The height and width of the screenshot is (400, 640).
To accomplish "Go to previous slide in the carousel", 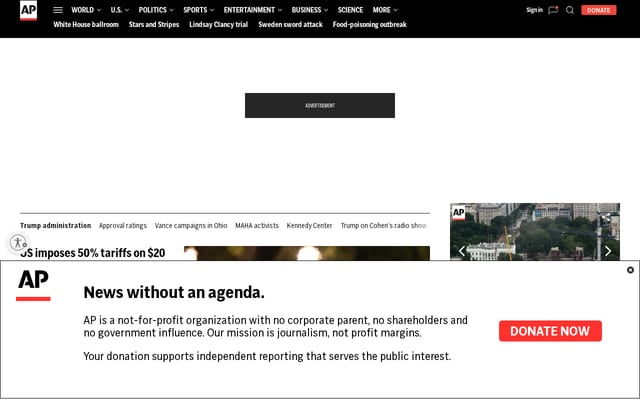I will 462,251.
